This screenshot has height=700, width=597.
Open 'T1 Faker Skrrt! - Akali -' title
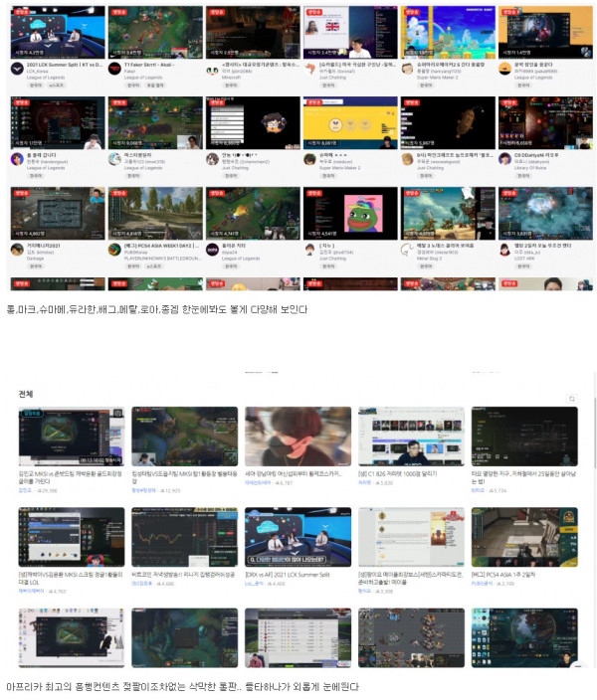(x=149, y=65)
